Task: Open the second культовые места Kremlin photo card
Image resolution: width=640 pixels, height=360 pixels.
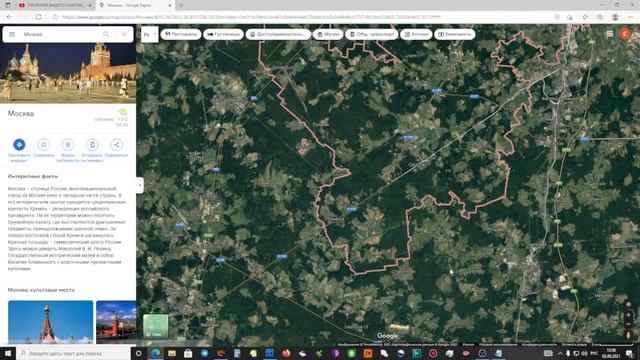Action: 116,322
